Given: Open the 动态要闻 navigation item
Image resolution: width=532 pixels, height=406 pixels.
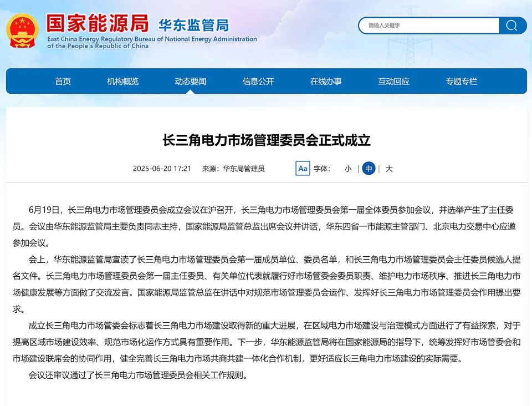Looking at the screenshot, I should (x=190, y=82).
